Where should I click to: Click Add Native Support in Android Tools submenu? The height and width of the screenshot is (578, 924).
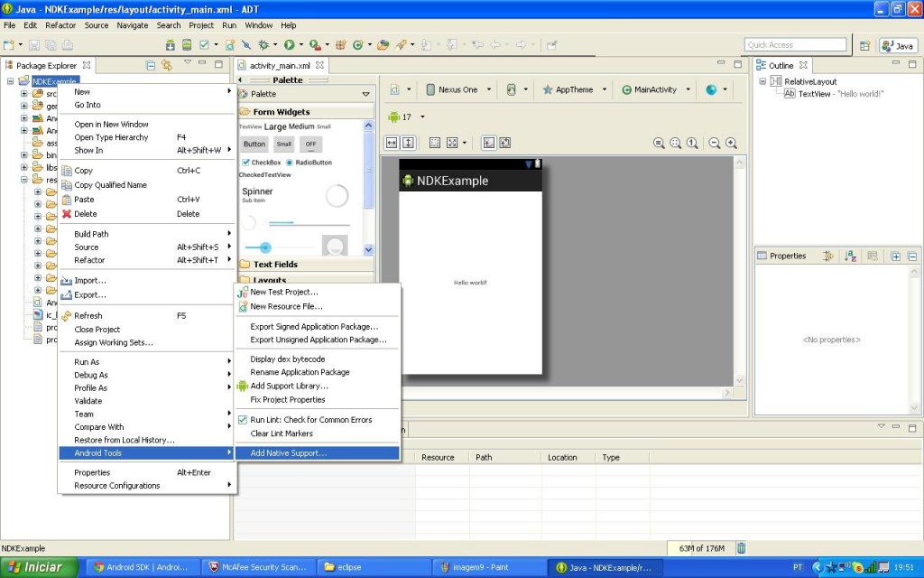click(317, 453)
